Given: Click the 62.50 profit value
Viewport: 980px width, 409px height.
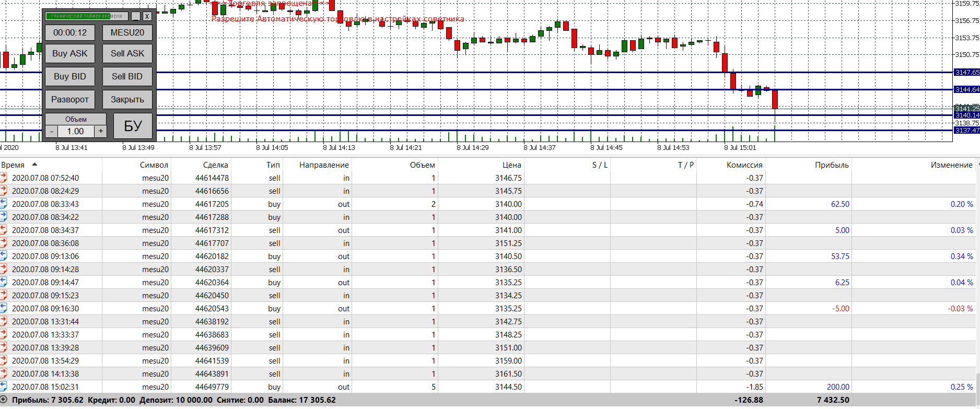Looking at the screenshot, I should (840, 204).
